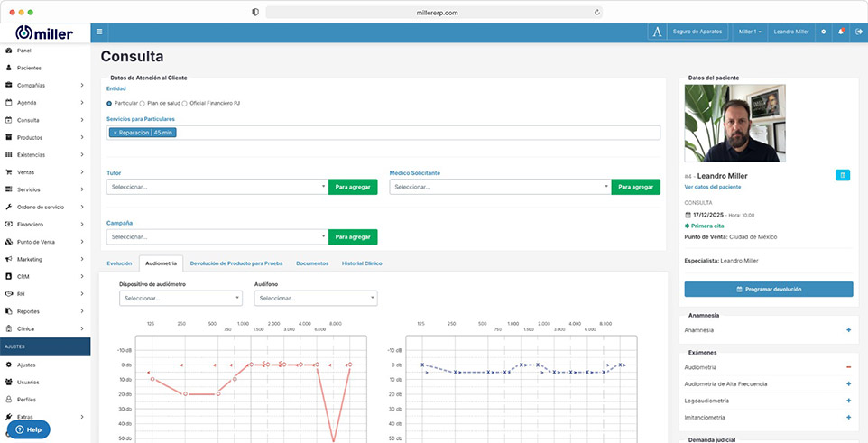Choose Oficial Financiero PJ radio option
This screenshot has height=443, width=868.
[x=185, y=103]
